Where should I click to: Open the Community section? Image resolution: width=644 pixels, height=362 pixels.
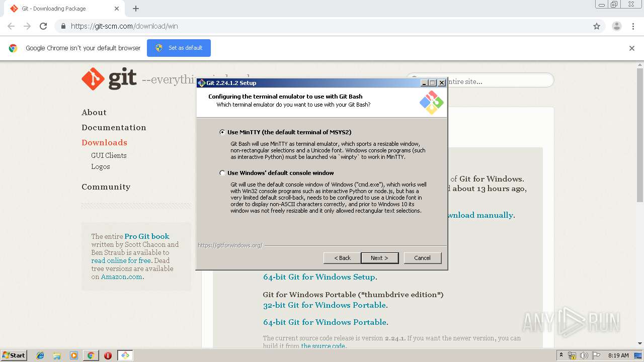pyautogui.click(x=106, y=187)
